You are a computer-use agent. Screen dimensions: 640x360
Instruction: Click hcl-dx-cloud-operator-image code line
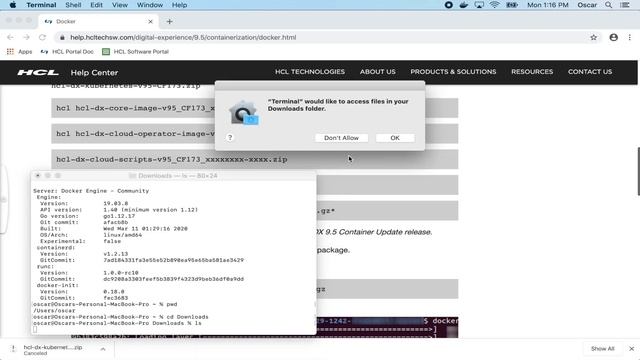[x=136, y=133]
